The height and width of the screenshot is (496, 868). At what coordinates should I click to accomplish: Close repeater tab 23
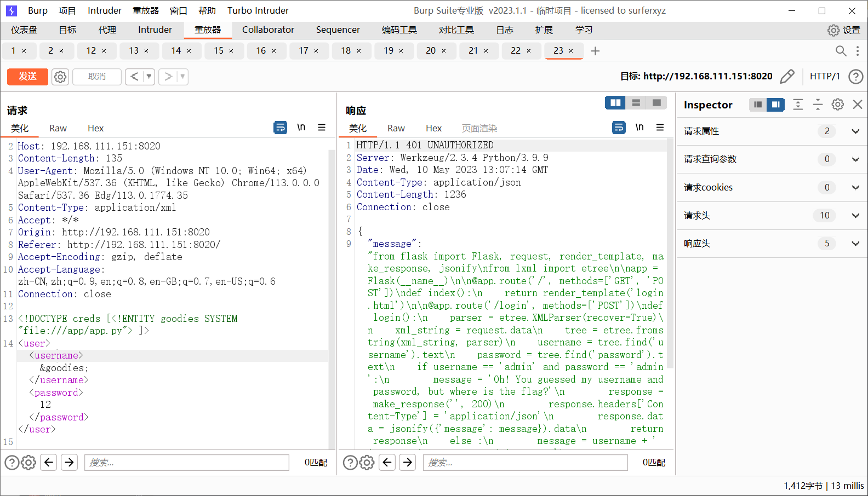pos(571,51)
